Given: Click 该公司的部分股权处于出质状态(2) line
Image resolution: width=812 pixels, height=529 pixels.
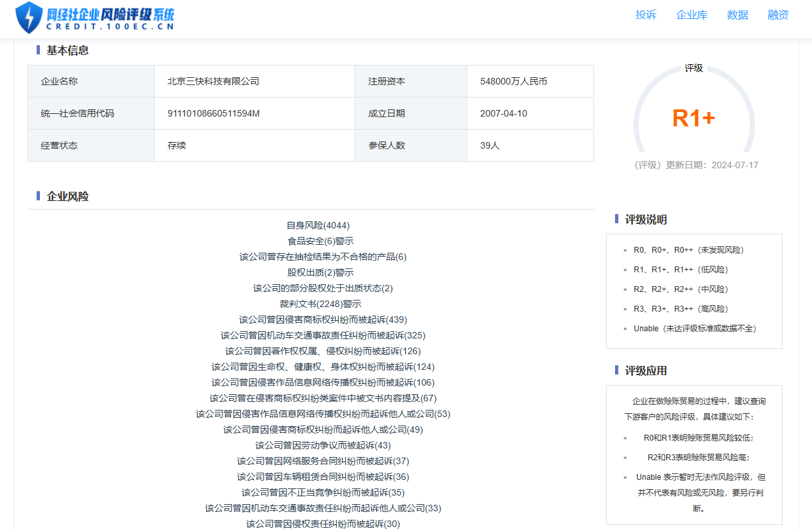Looking at the screenshot, I should click(x=323, y=288).
